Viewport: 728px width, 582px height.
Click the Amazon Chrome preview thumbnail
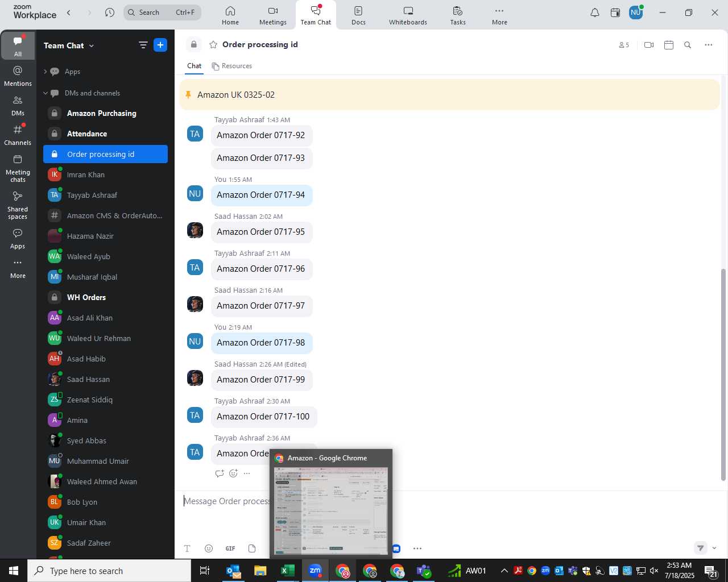click(x=331, y=510)
